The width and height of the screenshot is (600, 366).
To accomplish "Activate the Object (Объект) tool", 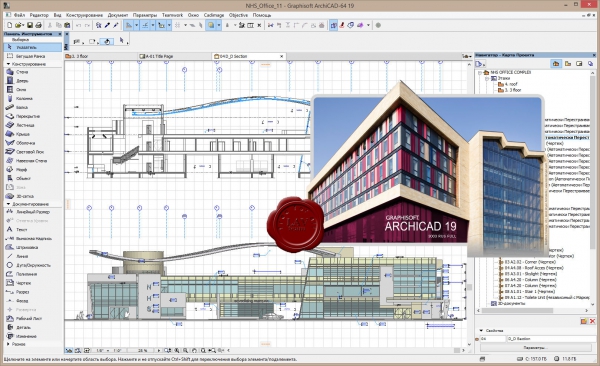I will 32,178.
